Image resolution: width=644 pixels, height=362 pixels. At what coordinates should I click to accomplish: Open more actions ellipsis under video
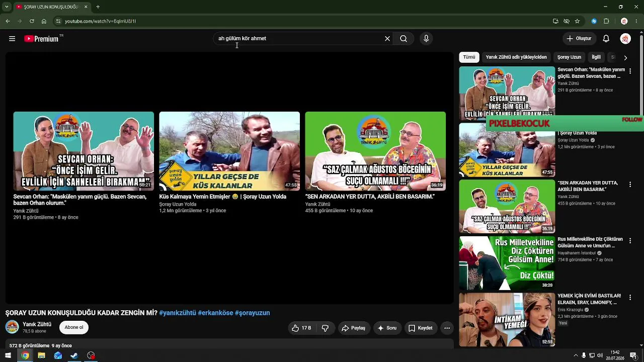(x=447, y=328)
